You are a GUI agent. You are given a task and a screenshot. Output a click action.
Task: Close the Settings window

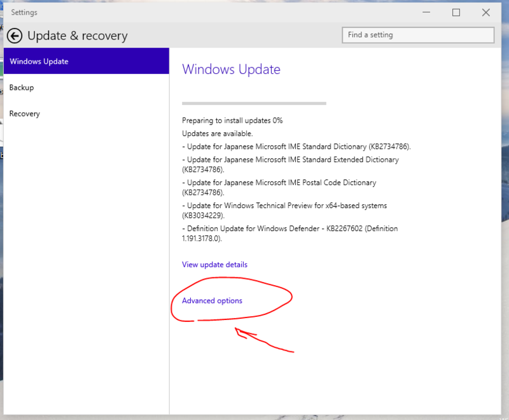click(x=486, y=13)
